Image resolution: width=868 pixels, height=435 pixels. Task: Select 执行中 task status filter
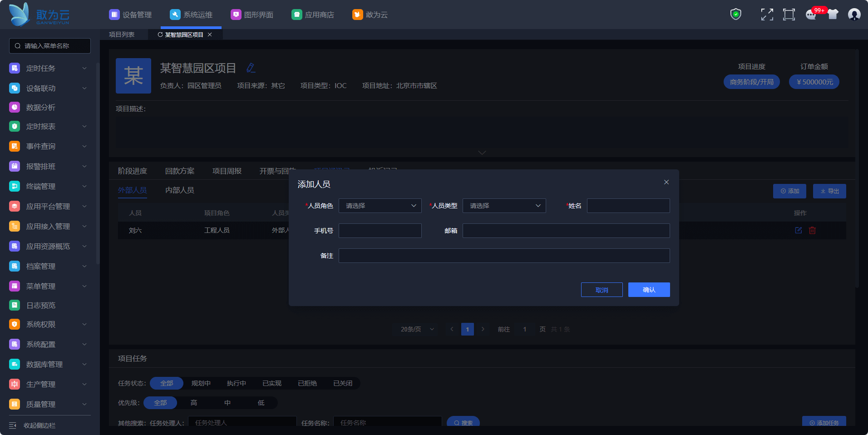pyautogui.click(x=236, y=383)
